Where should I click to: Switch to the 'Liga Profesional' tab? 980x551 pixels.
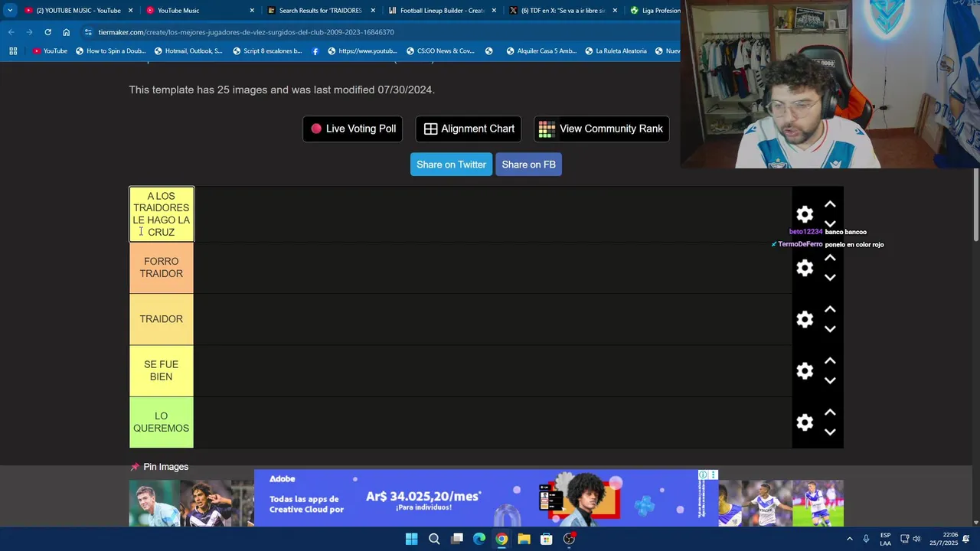coord(655,11)
